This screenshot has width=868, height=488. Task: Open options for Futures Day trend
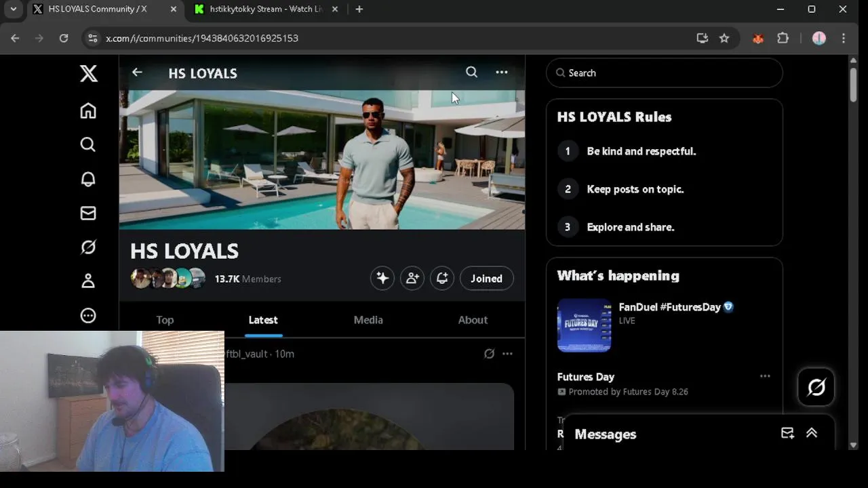pos(765,376)
